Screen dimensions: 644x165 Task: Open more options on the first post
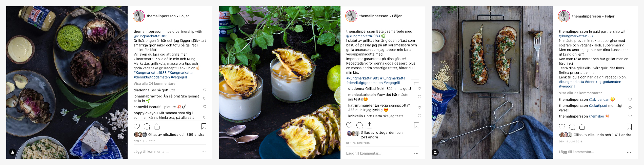(x=204, y=152)
